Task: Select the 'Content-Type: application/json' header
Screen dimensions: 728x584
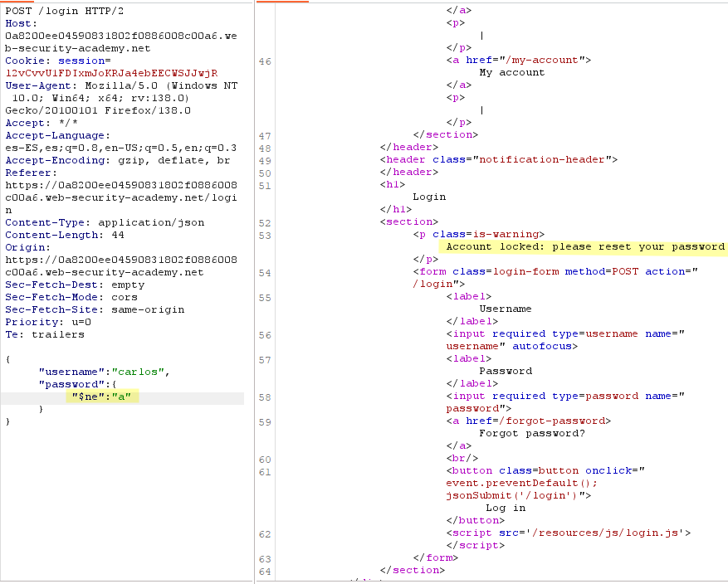Action: coord(105,222)
